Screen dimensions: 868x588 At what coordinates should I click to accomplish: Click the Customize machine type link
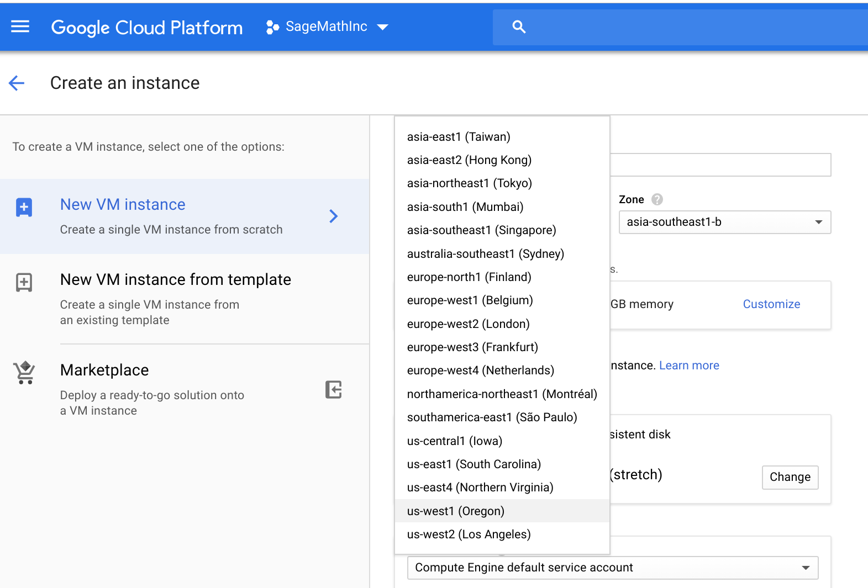771,304
